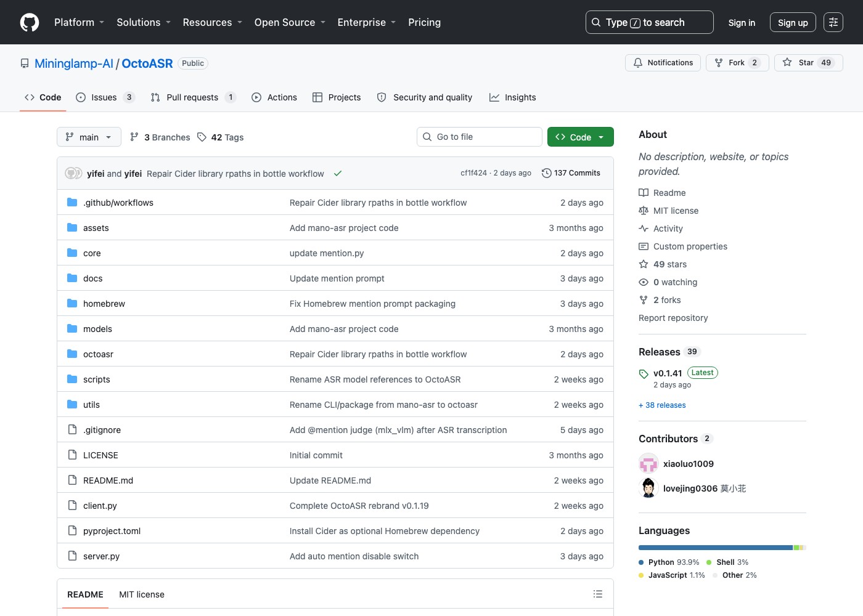Open the pyproject.toml file
Viewport: 863px width, 616px height.
coord(112,531)
